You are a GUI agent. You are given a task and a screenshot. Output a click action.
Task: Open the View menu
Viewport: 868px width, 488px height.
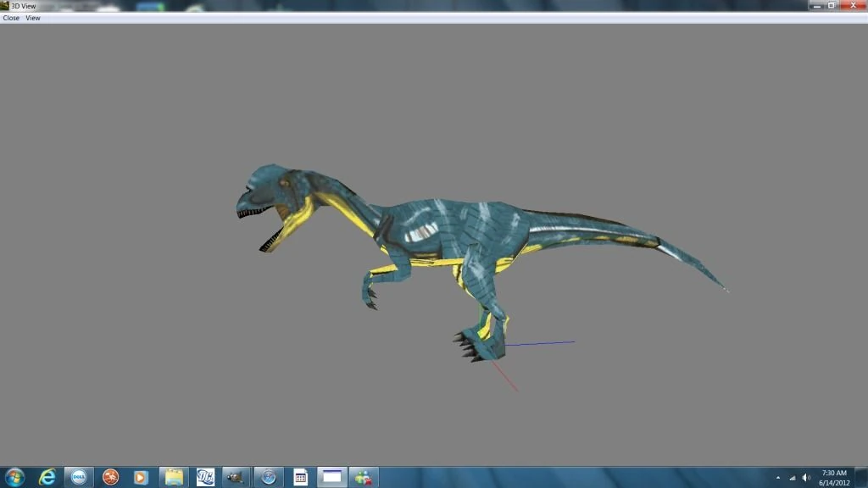click(x=33, y=18)
